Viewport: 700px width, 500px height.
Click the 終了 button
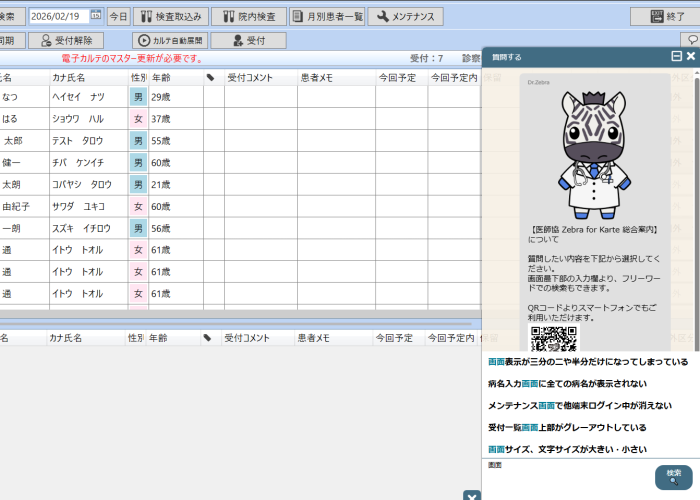click(x=667, y=17)
